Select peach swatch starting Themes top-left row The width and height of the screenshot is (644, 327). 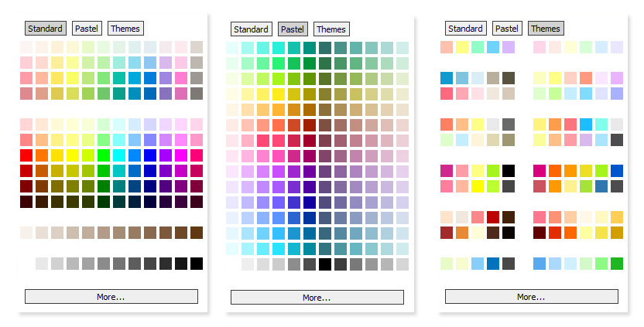pyautogui.click(x=447, y=47)
